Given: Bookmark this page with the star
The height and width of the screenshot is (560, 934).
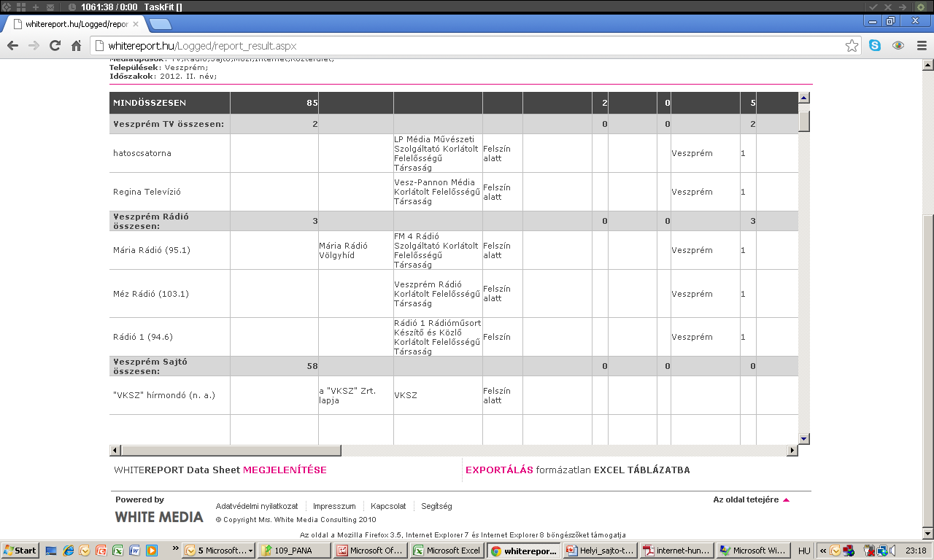Looking at the screenshot, I should click(x=852, y=46).
